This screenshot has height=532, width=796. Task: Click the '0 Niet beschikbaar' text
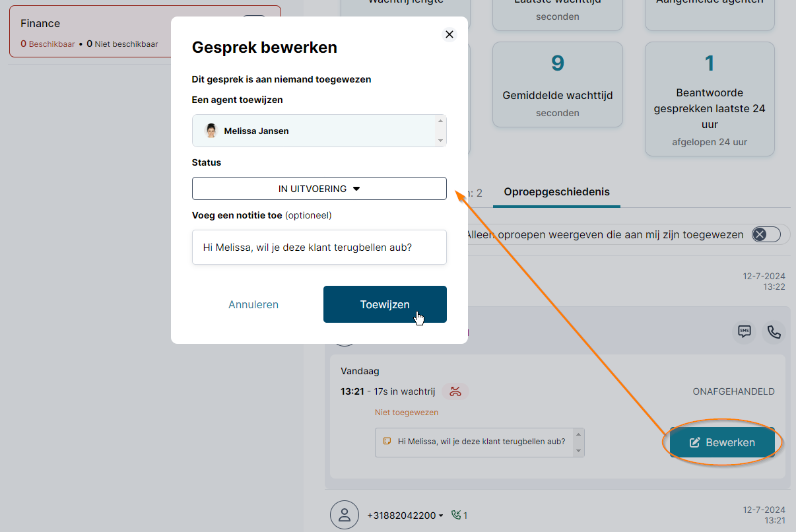tap(122, 44)
